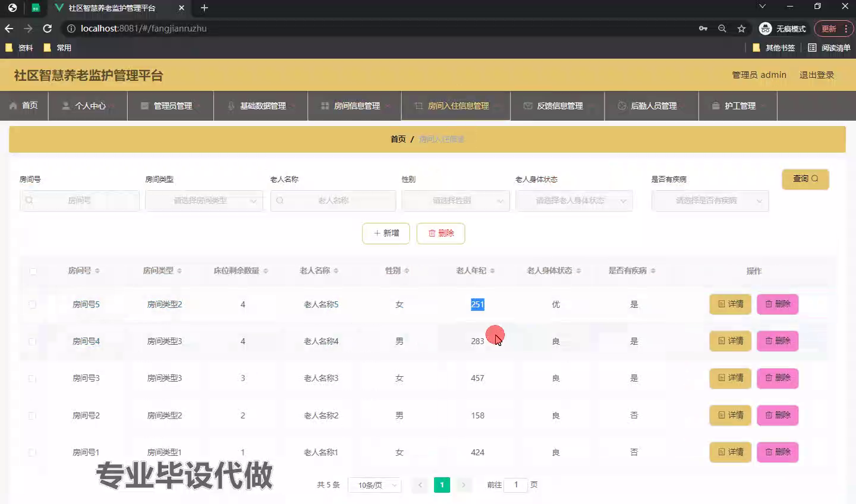This screenshot has width=856, height=504.
Task: Sort table by 老人名称 column arrows
Action: (335, 270)
